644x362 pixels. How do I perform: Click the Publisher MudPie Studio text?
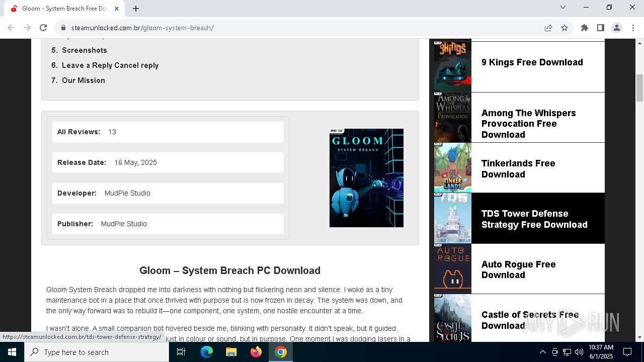(124, 224)
